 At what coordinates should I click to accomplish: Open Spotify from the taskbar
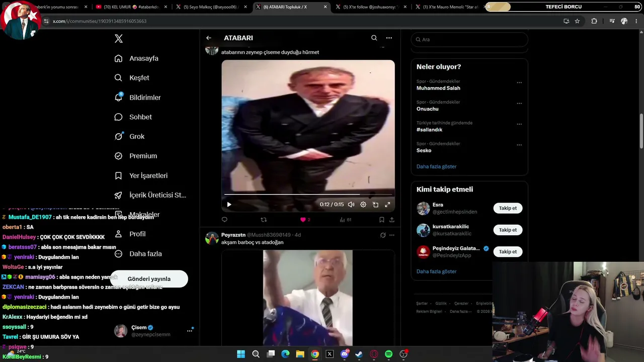click(388, 354)
